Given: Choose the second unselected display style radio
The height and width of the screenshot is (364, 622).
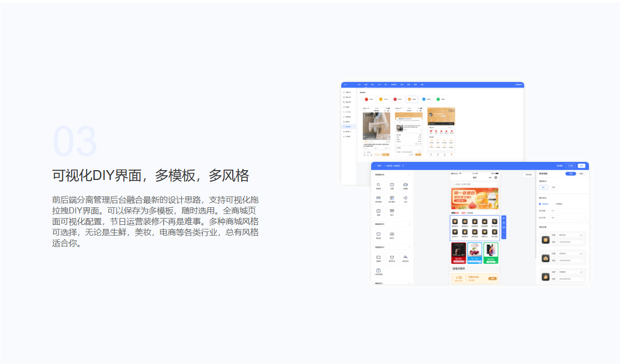Looking at the screenshot, I should click(552, 204).
